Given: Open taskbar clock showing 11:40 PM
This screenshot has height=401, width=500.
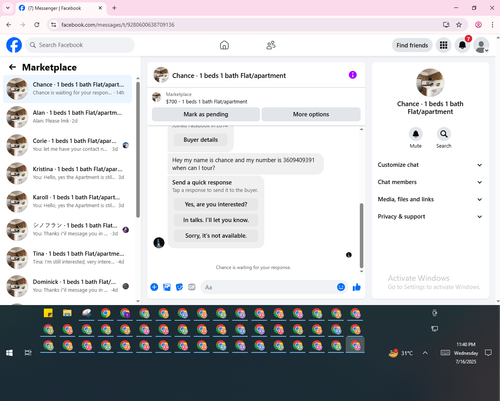Looking at the screenshot, I should click(466, 353).
